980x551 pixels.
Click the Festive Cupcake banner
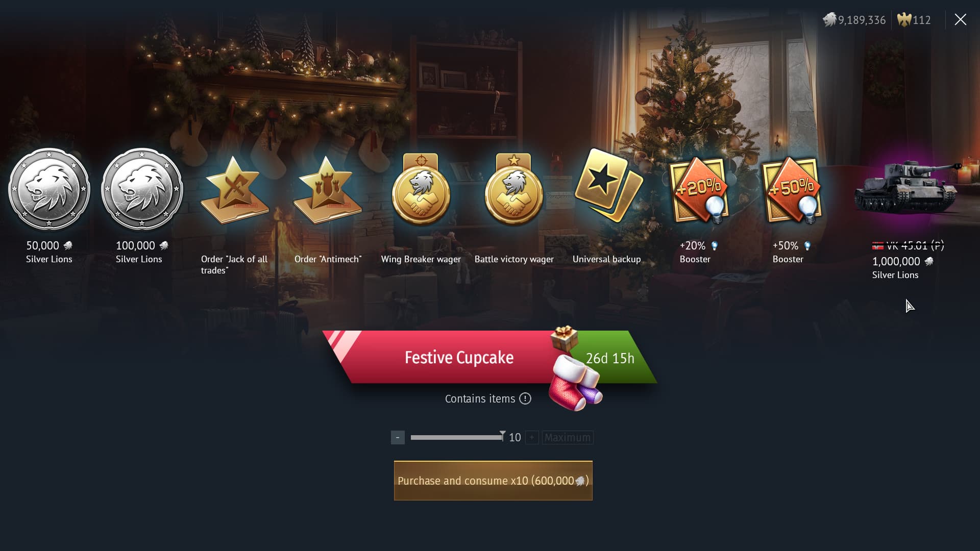tap(459, 357)
